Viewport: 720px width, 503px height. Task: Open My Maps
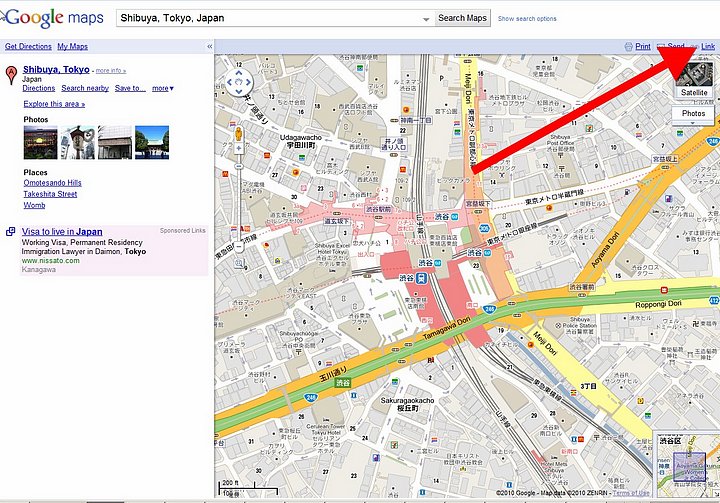[x=73, y=46]
